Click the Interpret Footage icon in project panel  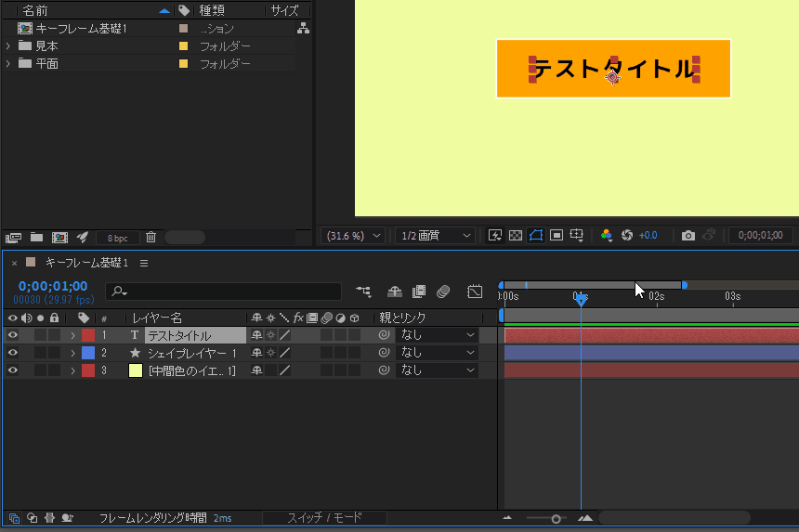(x=13, y=238)
